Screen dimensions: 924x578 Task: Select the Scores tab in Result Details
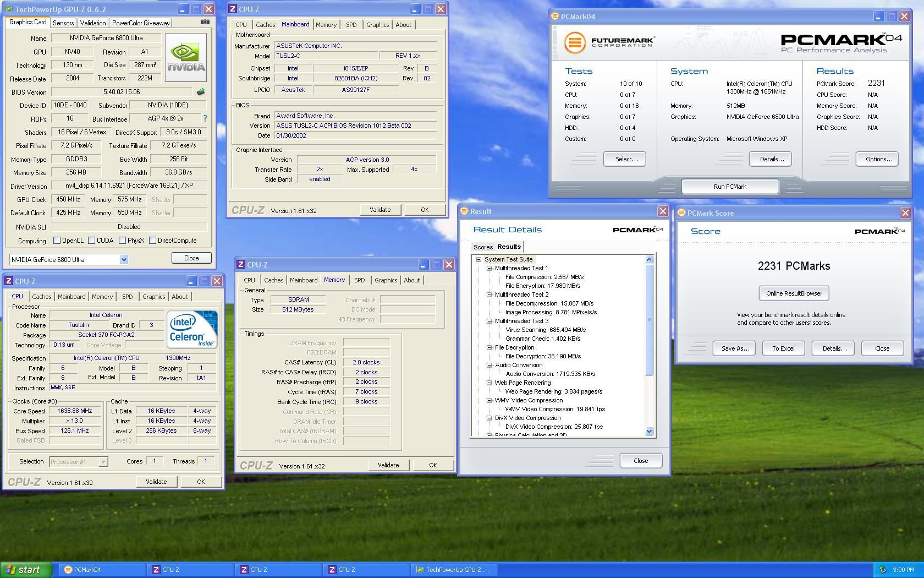tap(483, 247)
